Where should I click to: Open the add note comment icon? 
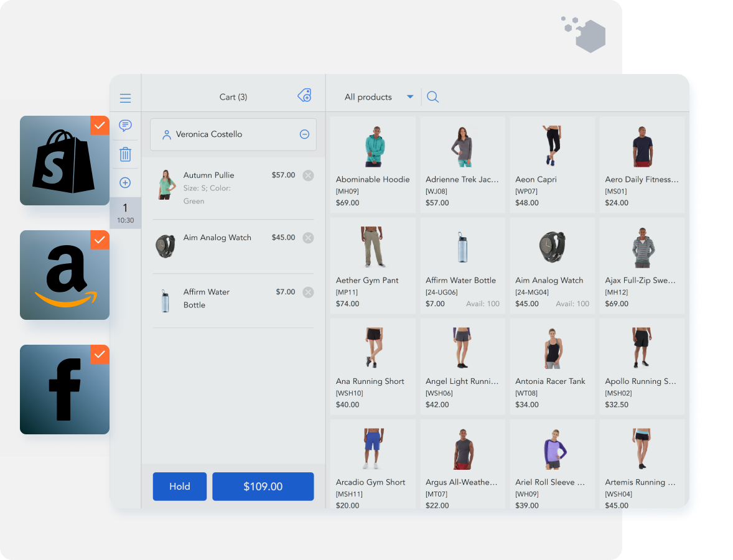point(125,125)
